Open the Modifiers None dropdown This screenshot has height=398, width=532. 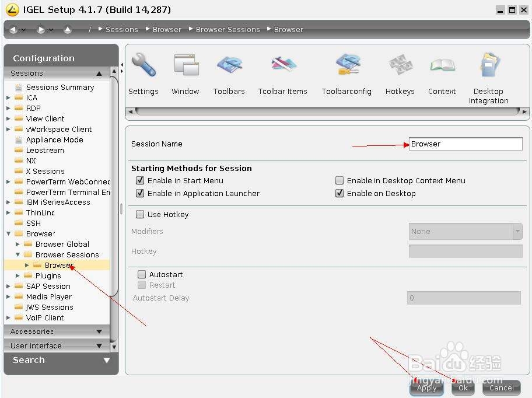click(x=465, y=232)
